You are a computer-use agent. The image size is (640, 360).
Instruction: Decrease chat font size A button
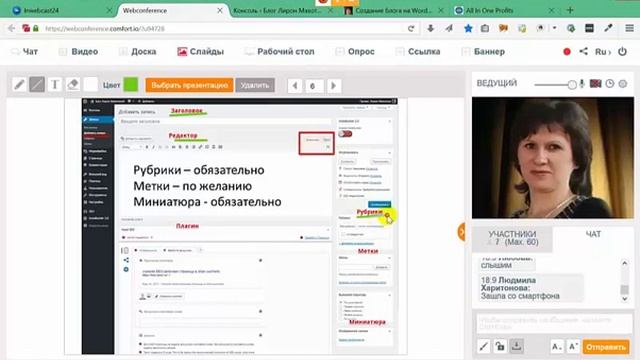tap(557, 347)
